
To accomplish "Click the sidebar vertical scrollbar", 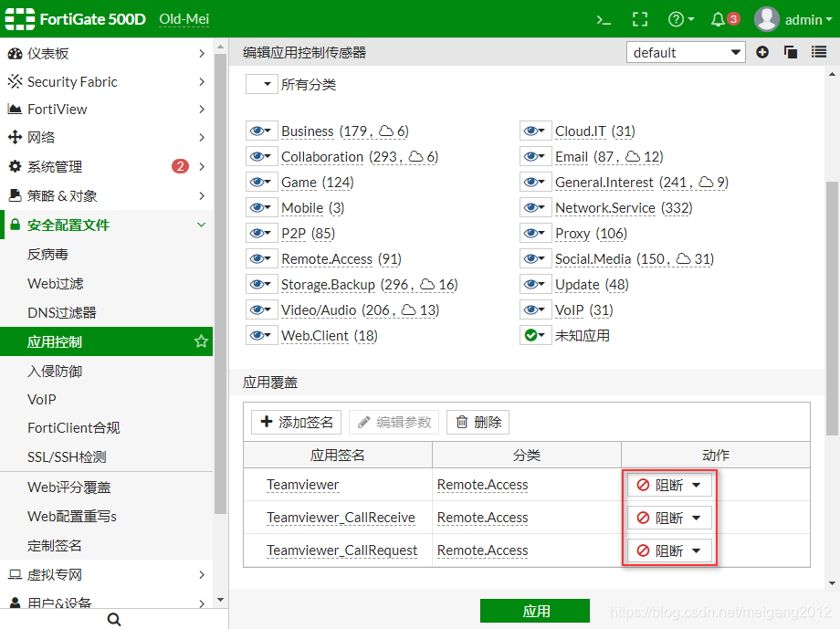I will click(220, 284).
